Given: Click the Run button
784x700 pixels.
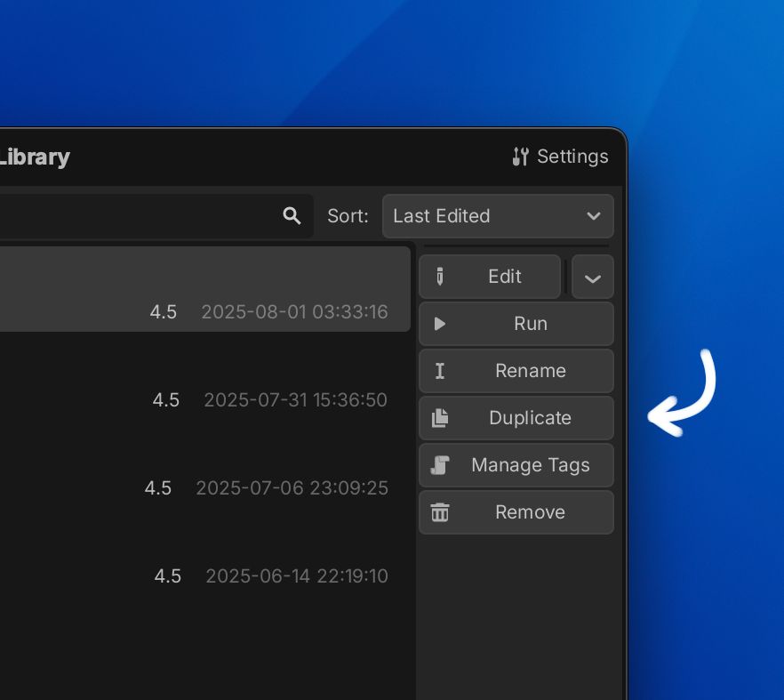Looking at the screenshot, I should point(516,324).
